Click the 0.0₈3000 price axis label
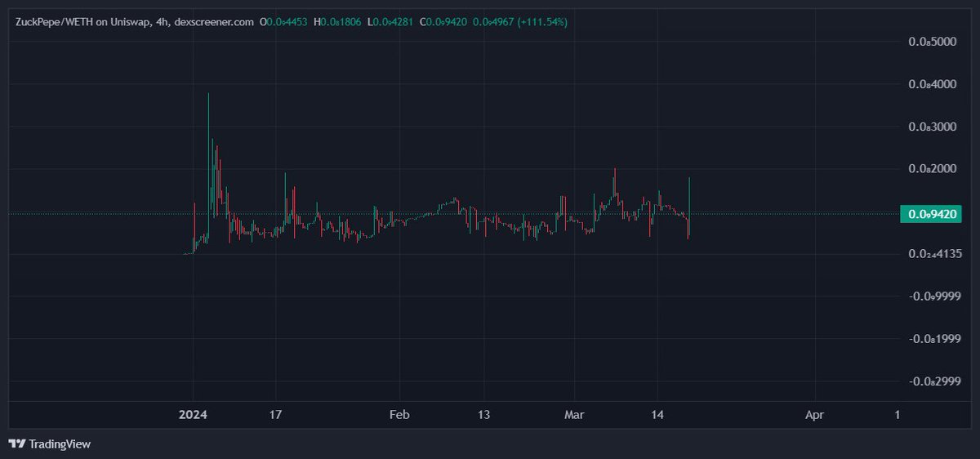This screenshot has height=459, width=980. [932, 127]
